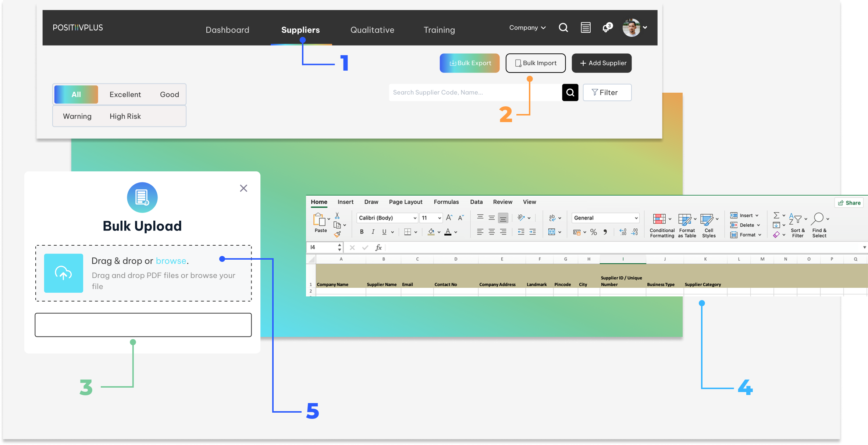Toggle bold formatting

coord(362,232)
